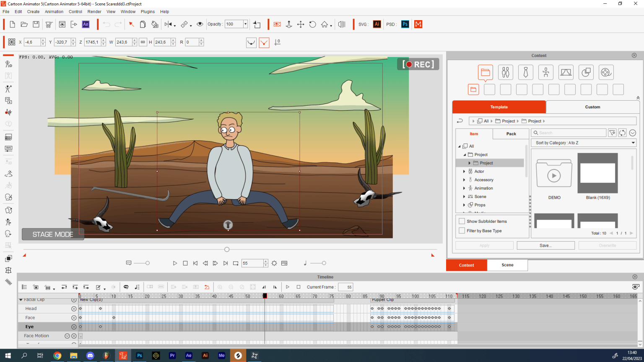
Task: Enable Show Subfolder Items checkbox
Action: (462, 221)
